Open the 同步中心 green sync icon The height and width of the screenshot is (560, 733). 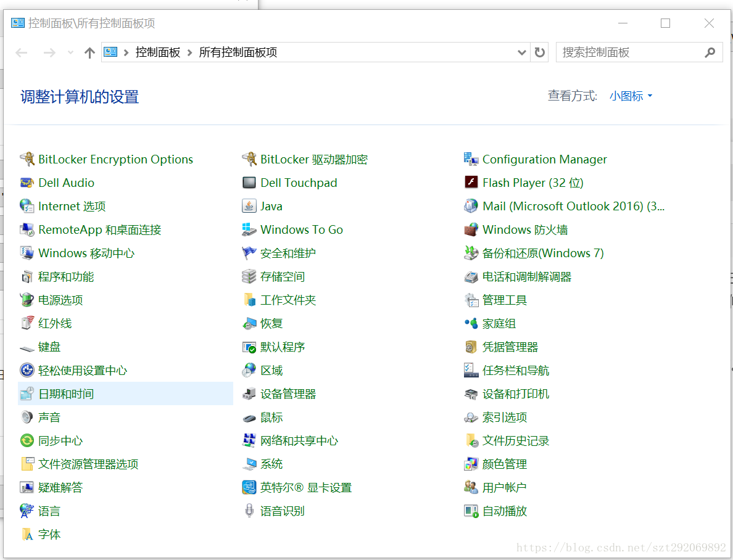pyautogui.click(x=27, y=440)
